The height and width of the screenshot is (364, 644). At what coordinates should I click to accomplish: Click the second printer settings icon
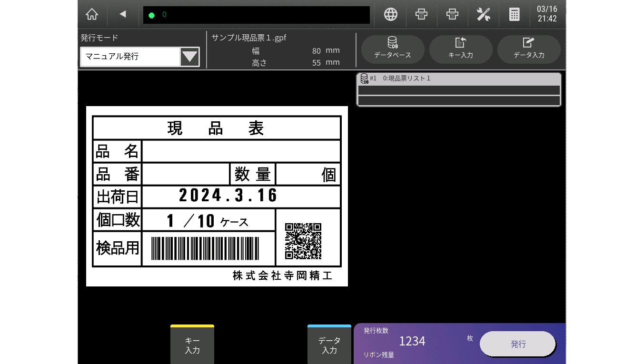pos(452,14)
